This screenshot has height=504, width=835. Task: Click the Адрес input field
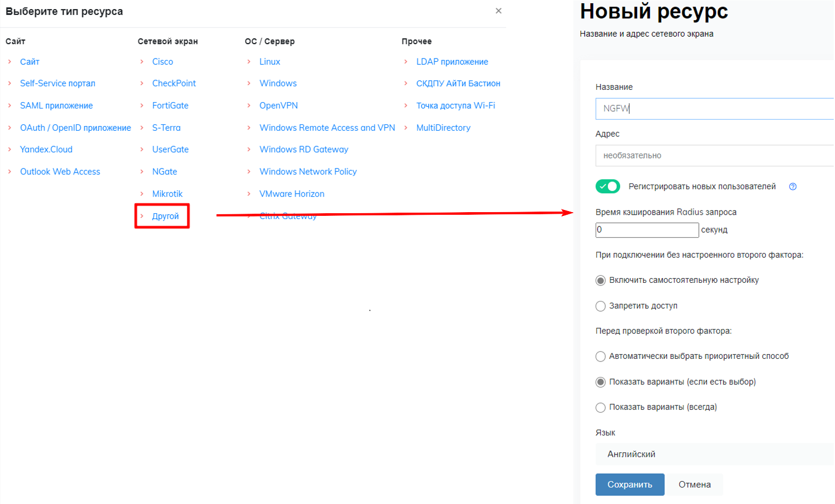(713, 156)
